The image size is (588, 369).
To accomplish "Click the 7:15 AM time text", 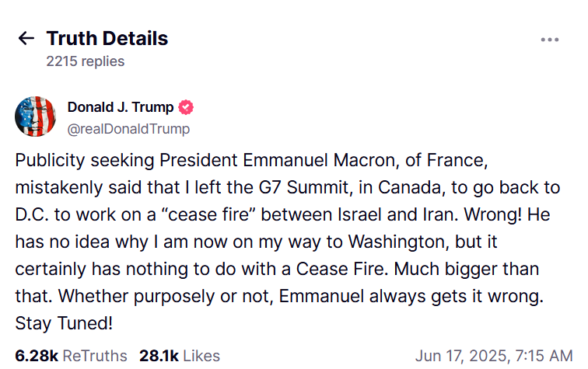I will pyautogui.click(x=544, y=356).
